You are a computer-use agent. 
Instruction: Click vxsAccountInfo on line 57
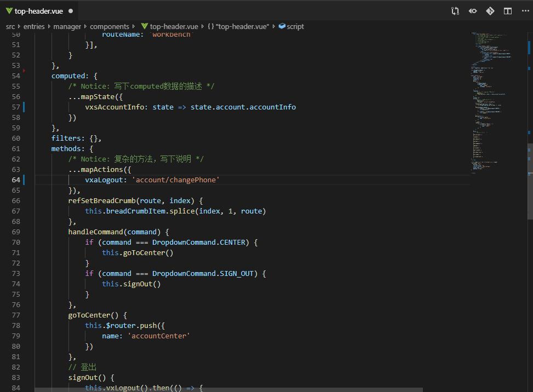coord(114,107)
